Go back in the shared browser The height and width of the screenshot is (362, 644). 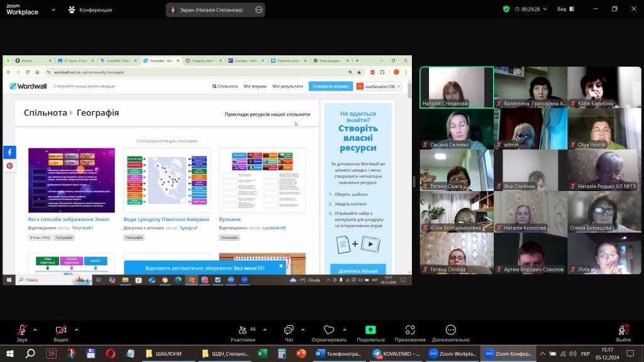9,72
